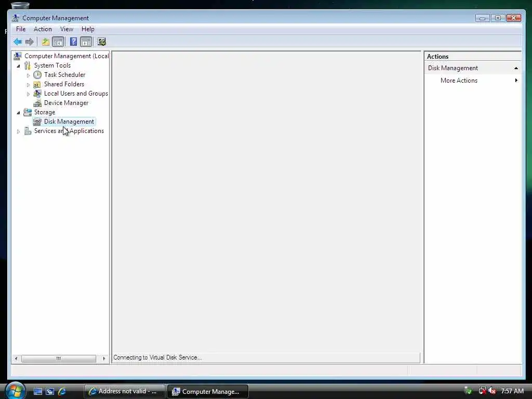Click the Switch between windows quick launch icon
Viewport: 532px width, 399px height.
tap(50, 391)
